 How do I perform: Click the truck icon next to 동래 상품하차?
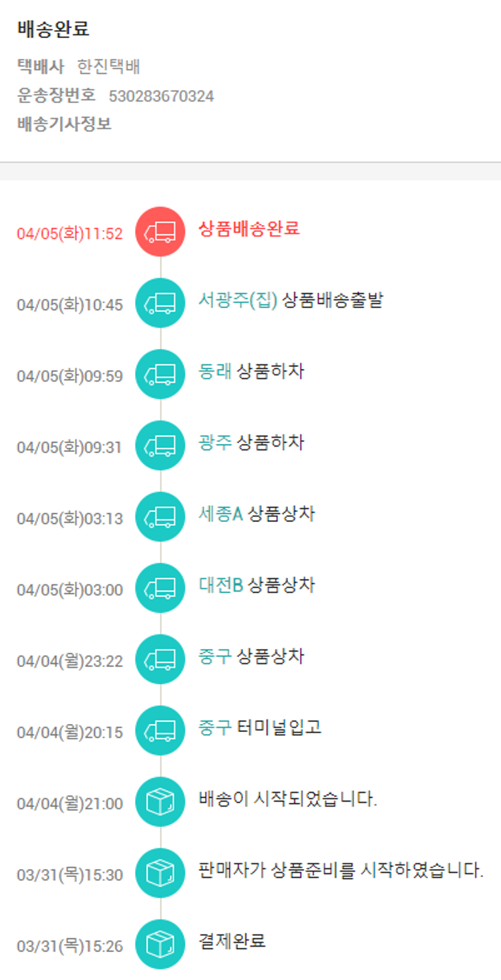coord(160,374)
